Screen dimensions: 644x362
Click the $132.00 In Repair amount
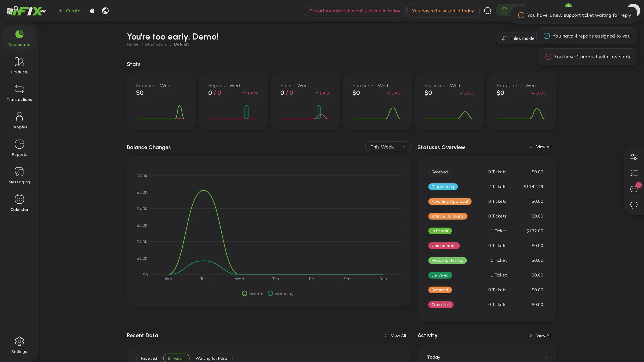coord(535,231)
